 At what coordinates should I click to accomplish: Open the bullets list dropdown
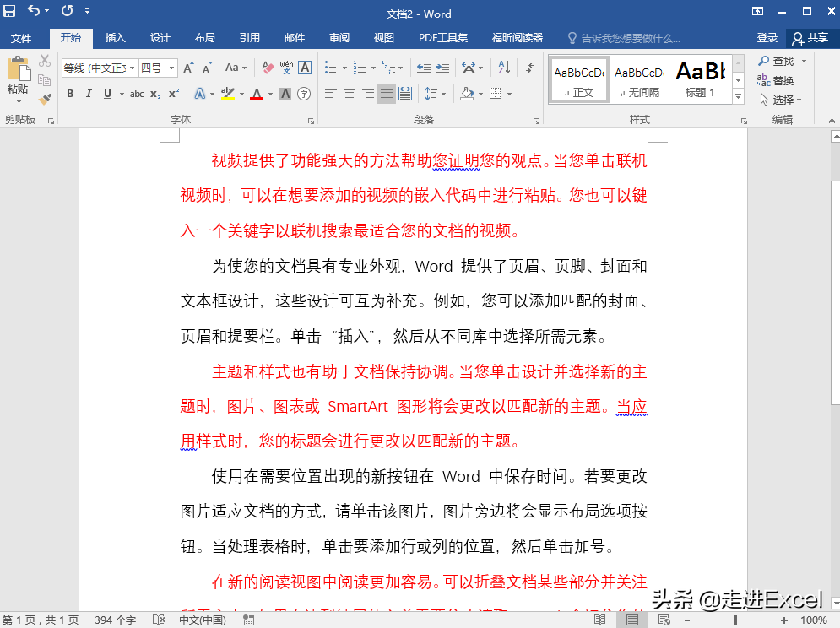(344, 68)
